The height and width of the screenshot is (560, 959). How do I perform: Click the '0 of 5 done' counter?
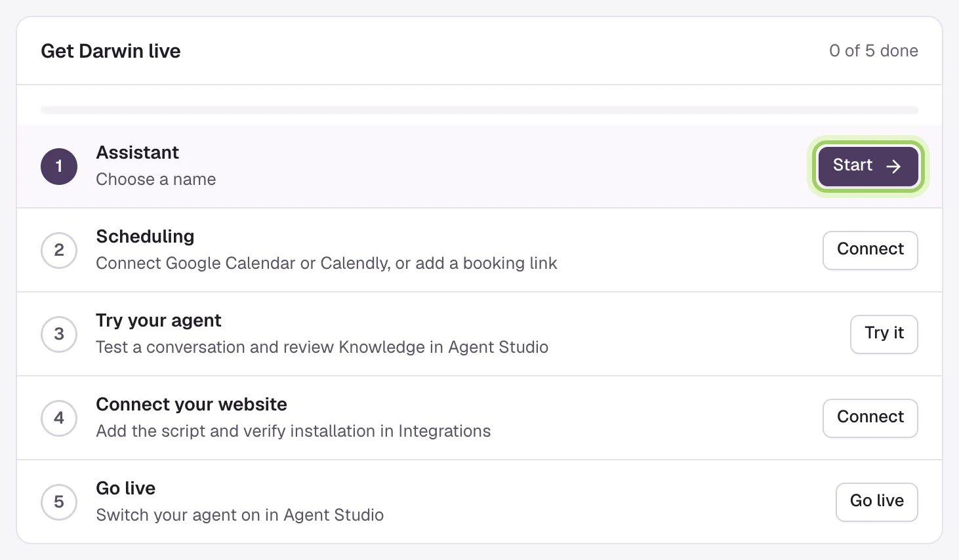click(x=873, y=51)
